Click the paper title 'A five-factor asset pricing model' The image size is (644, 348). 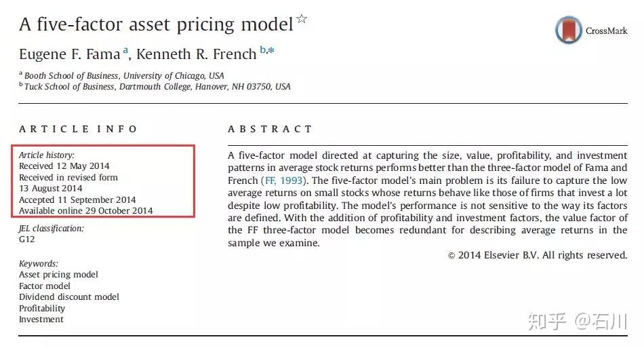[x=155, y=25]
